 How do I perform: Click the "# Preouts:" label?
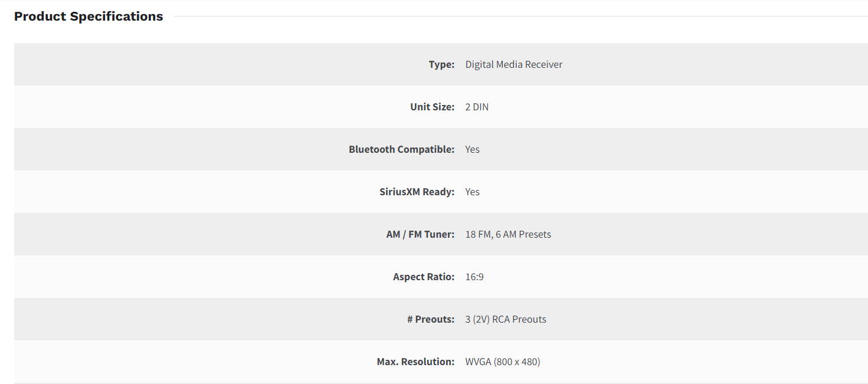[431, 319]
